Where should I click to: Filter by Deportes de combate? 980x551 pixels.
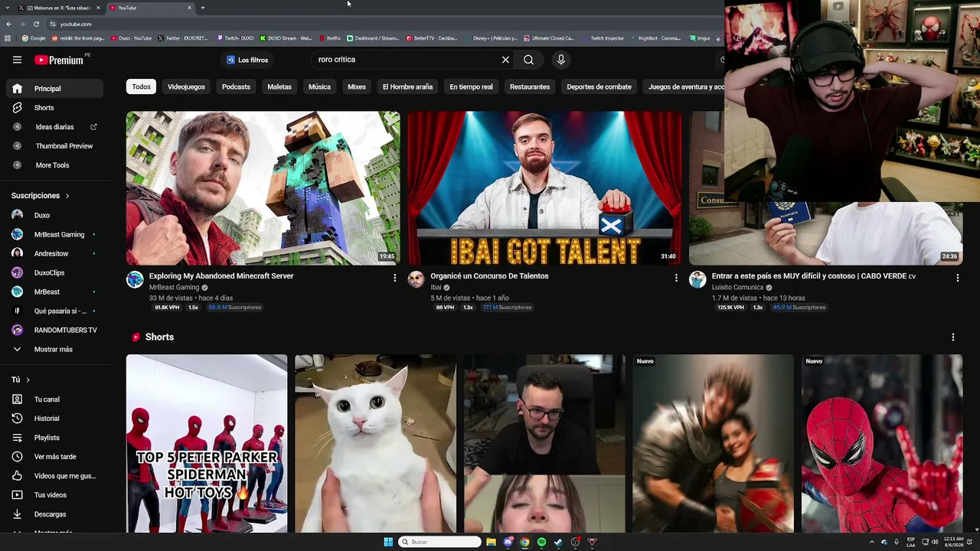[x=599, y=86]
